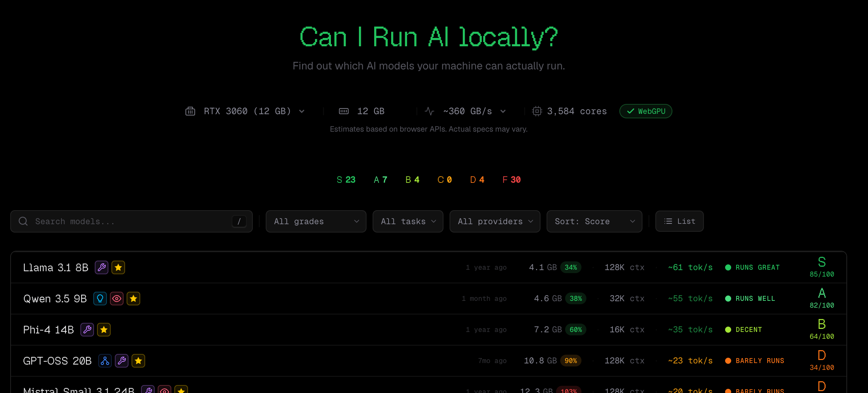Filter by A grade count 7
868x393 pixels.
tap(381, 180)
